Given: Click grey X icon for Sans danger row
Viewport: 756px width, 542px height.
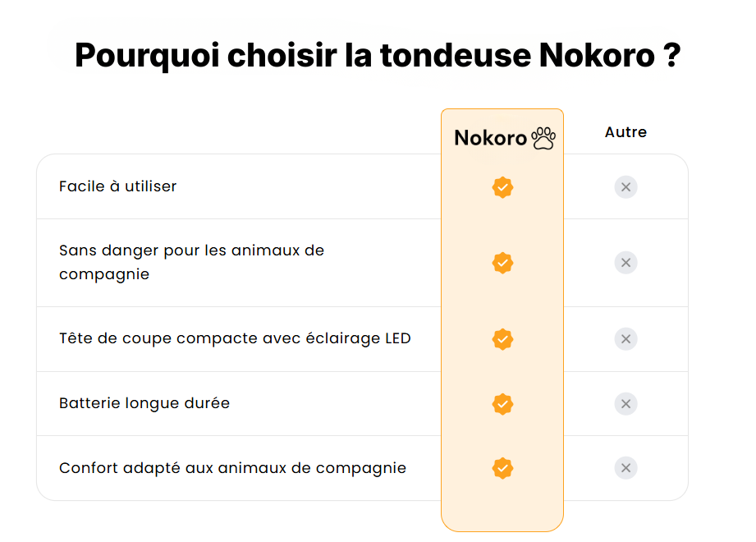Looking at the screenshot, I should (625, 263).
